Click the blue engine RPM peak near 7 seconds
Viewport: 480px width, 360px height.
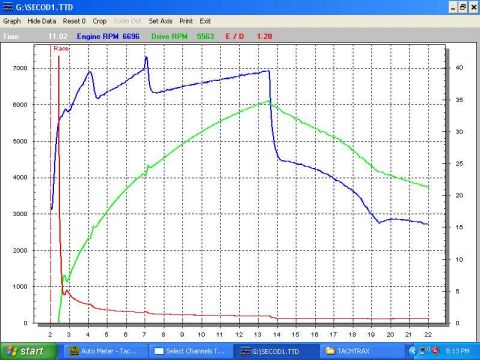coord(146,58)
